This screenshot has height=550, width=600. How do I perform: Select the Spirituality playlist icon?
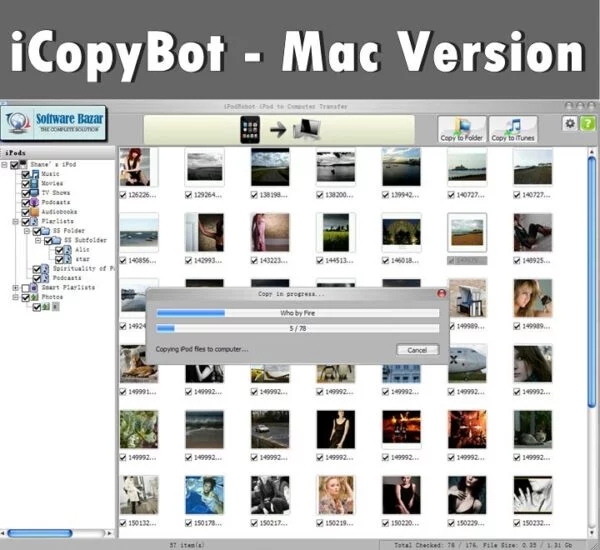(45, 269)
